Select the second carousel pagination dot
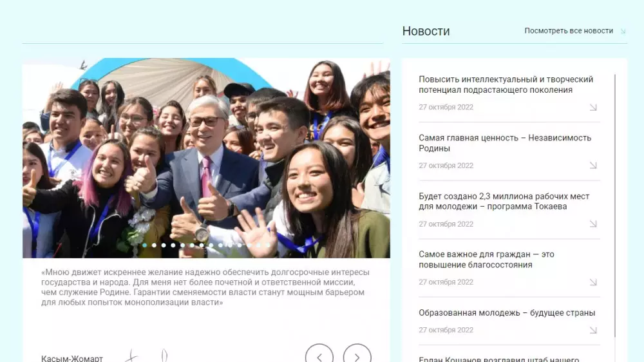The height and width of the screenshot is (362, 644). click(x=154, y=245)
